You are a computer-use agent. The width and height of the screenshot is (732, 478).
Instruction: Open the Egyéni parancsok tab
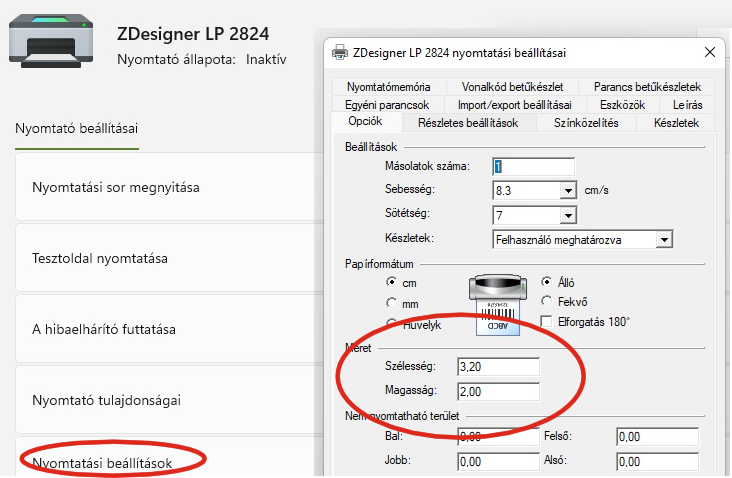point(387,105)
